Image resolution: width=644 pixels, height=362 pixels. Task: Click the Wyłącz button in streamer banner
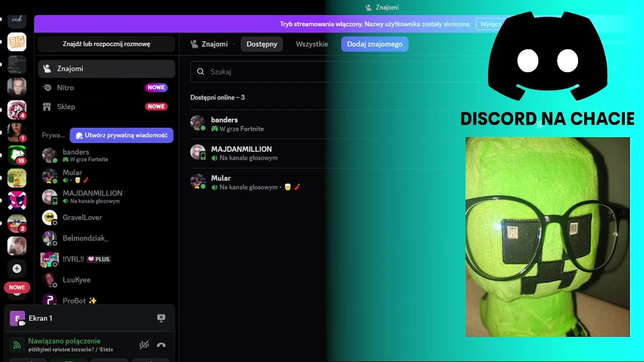tap(491, 24)
